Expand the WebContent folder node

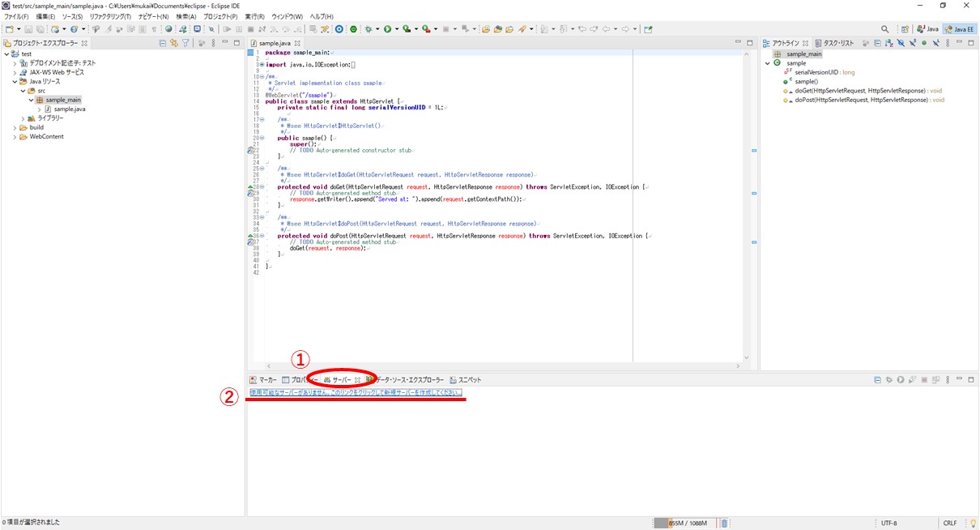click(15, 136)
